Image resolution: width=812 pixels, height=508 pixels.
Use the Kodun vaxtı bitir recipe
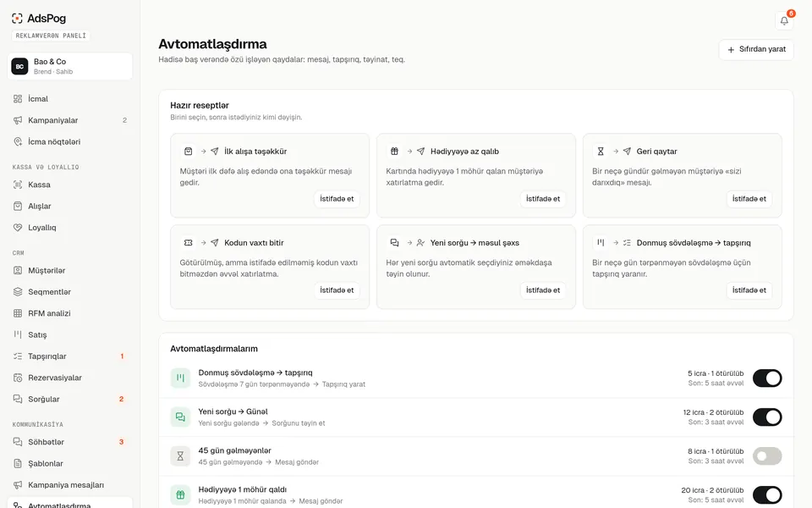337,290
